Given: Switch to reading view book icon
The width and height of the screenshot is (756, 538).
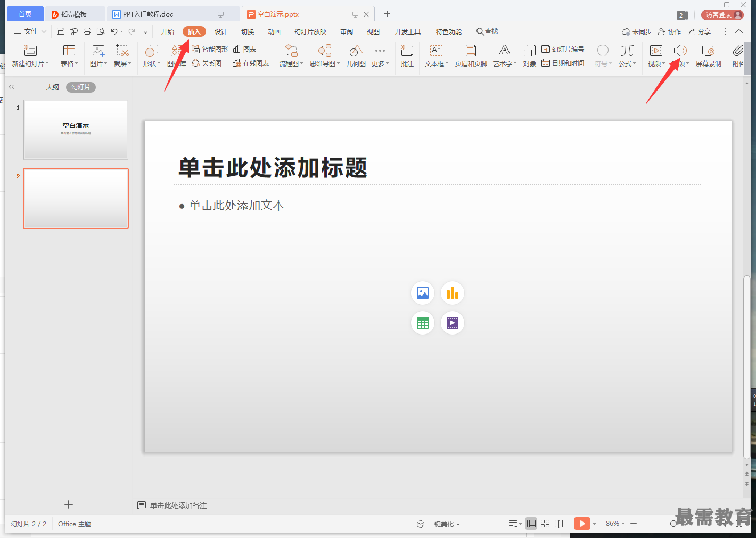Looking at the screenshot, I should point(559,524).
